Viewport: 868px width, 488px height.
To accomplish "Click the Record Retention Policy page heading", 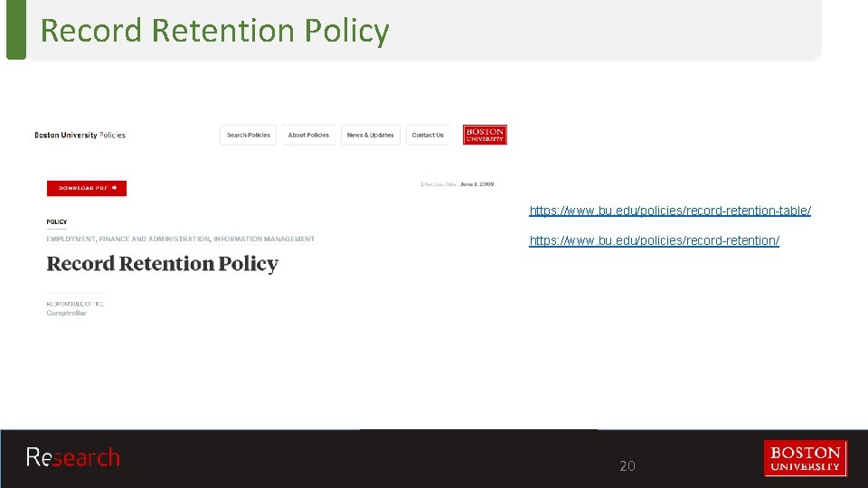I will (162, 264).
